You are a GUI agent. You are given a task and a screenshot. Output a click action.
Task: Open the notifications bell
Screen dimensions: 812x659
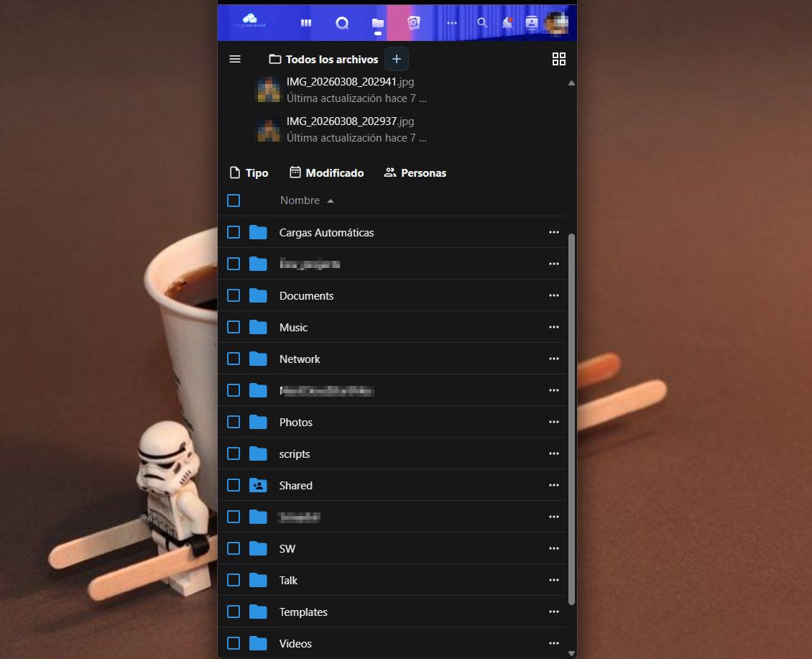pyautogui.click(x=507, y=23)
